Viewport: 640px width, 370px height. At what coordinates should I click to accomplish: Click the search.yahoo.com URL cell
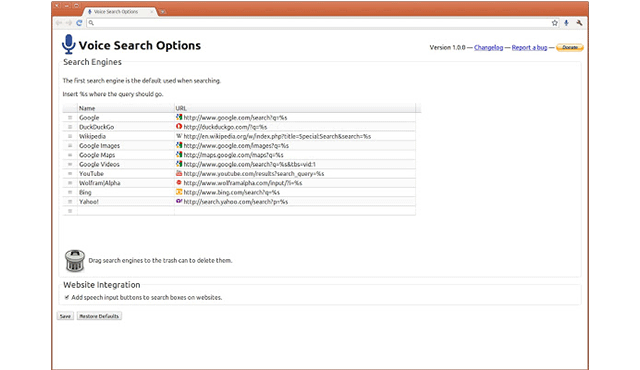(x=295, y=202)
